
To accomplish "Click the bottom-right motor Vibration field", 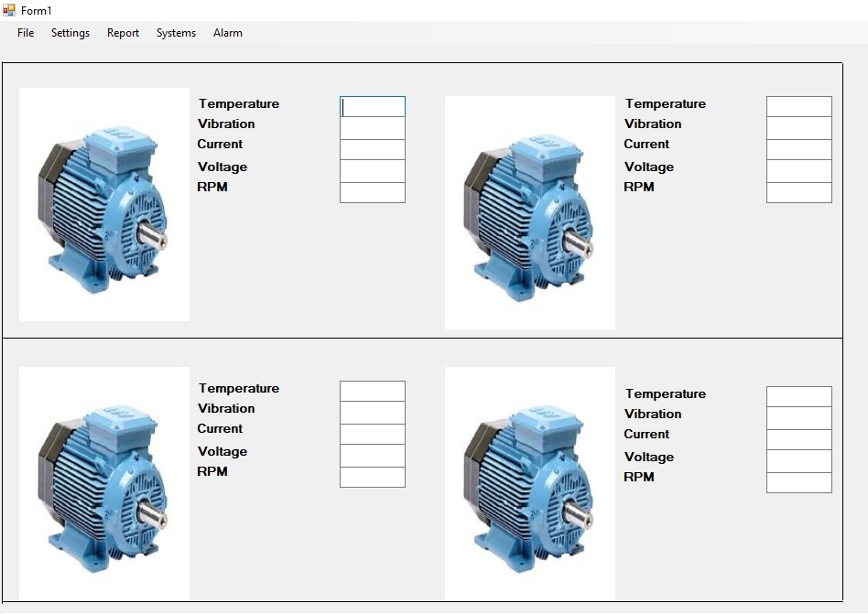I will [x=798, y=418].
